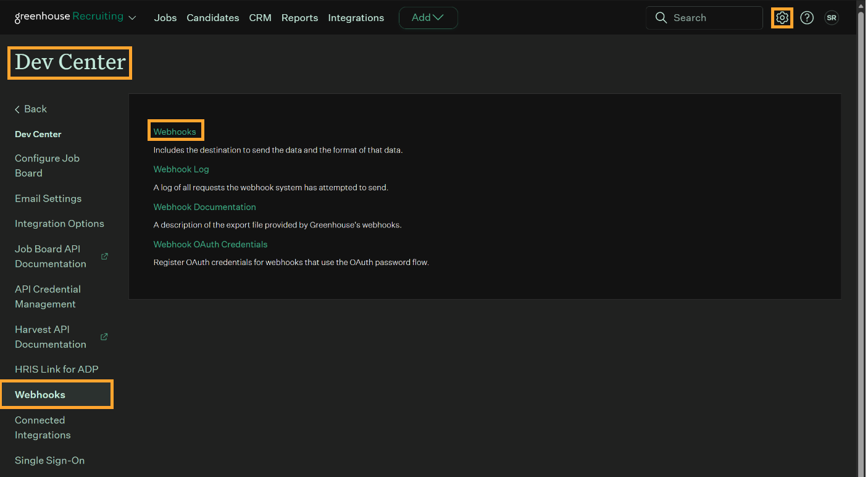Open the Webhooks link in main panel
Image resolution: width=868 pixels, height=477 pixels.
pos(175,132)
